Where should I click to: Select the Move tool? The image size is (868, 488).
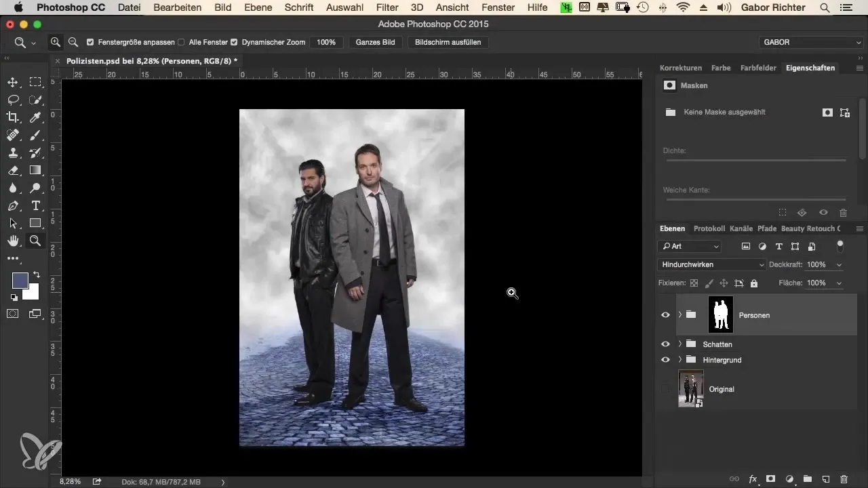[13, 82]
